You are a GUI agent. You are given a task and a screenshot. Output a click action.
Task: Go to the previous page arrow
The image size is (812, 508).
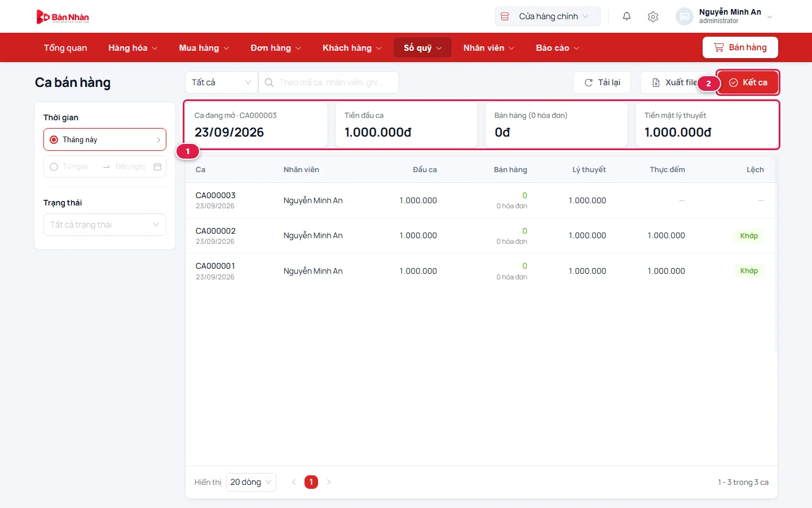(x=294, y=482)
